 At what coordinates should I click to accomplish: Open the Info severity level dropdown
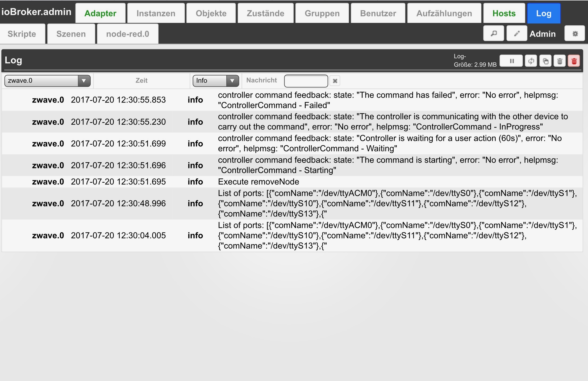click(x=216, y=81)
